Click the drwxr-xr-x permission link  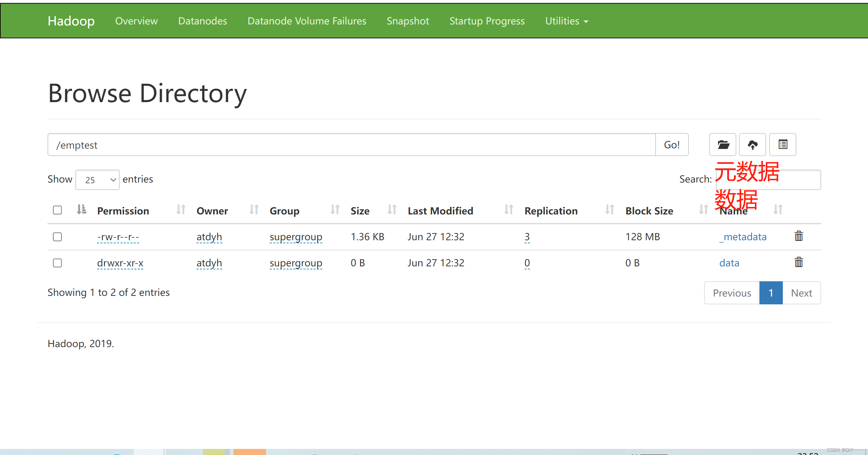120,263
